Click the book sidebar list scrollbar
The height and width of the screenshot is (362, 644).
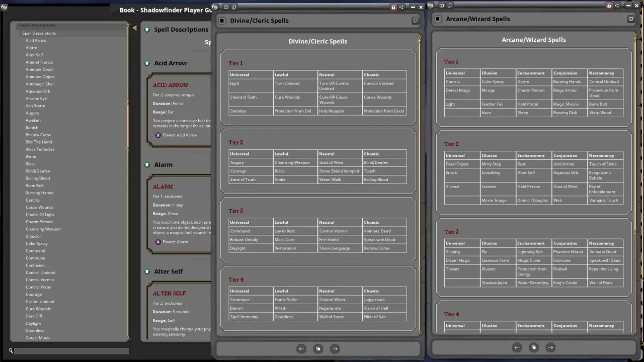tap(128, 182)
